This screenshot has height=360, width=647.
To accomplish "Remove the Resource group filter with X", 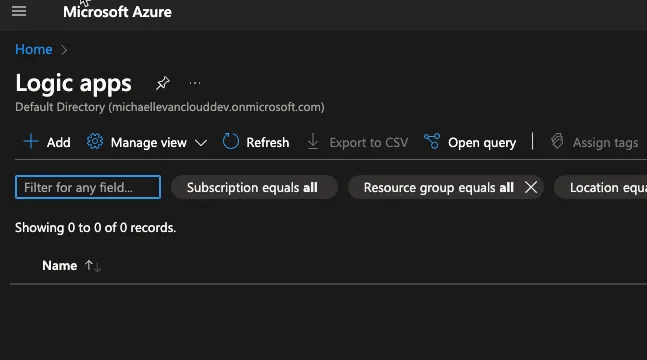I will click(x=531, y=187).
